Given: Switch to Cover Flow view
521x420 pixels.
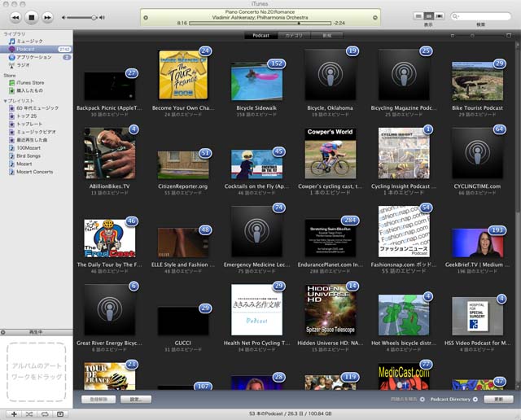Looking at the screenshot, I should [x=440, y=16].
